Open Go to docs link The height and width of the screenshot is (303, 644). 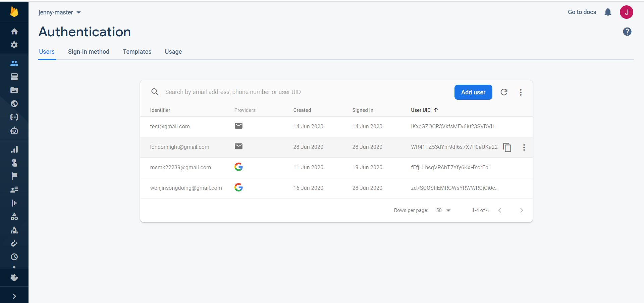(x=582, y=12)
